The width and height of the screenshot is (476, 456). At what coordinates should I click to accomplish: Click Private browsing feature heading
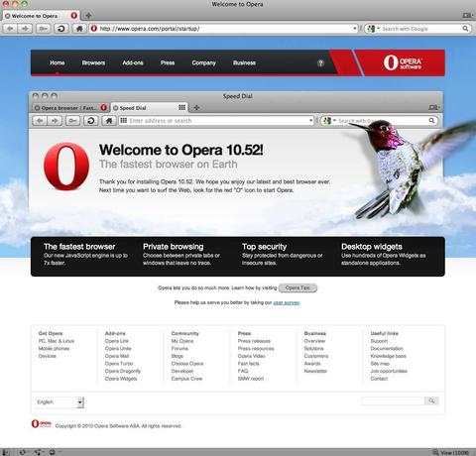click(x=174, y=247)
